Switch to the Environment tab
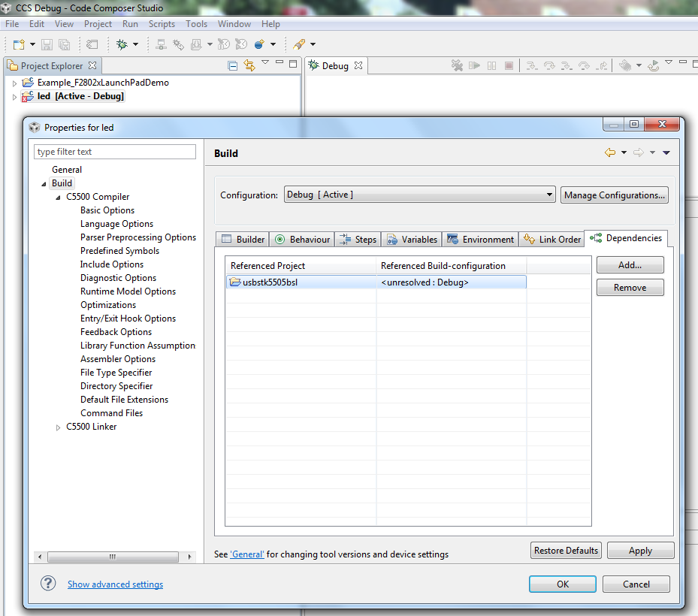698x616 pixels. click(x=480, y=240)
